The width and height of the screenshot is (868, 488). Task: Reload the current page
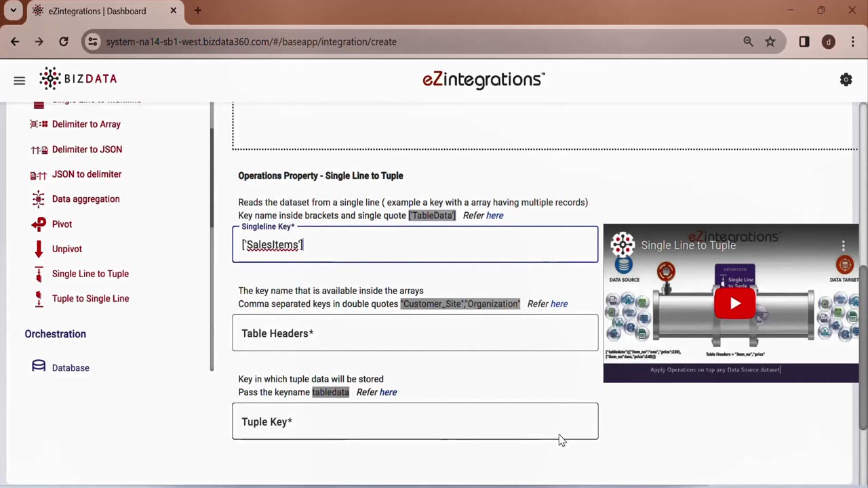63,42
